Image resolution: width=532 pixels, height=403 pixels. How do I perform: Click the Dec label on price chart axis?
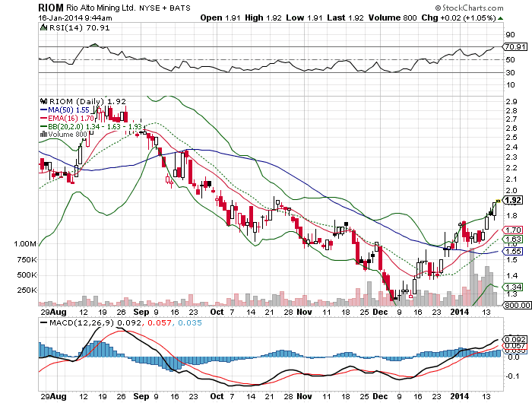(x=380, y=312)
